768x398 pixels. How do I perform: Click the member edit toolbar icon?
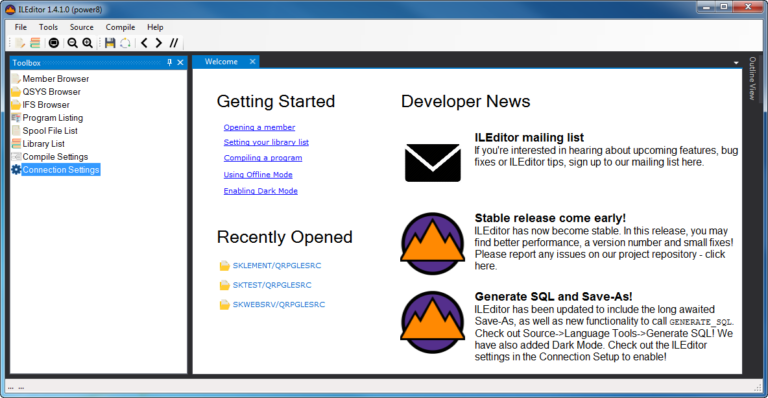point(20,43)
